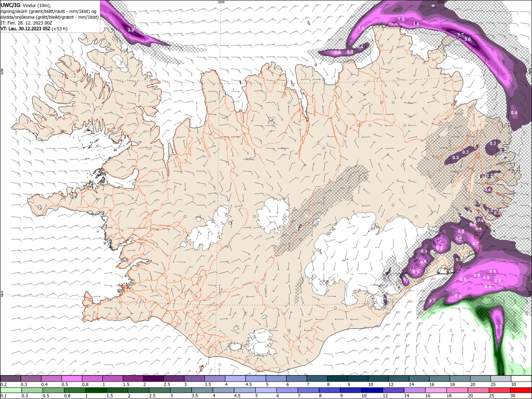Click the 1.6 precipitation value on the map
The image size is (532, 399).
pyautogui.click(x=416, y=24)
